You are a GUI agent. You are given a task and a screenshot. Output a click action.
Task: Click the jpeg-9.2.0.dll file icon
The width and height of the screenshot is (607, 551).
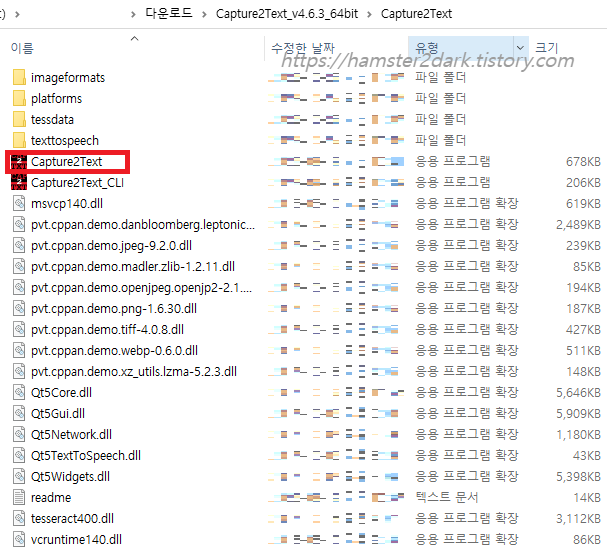pyautogui.click(x=19, y=245)
